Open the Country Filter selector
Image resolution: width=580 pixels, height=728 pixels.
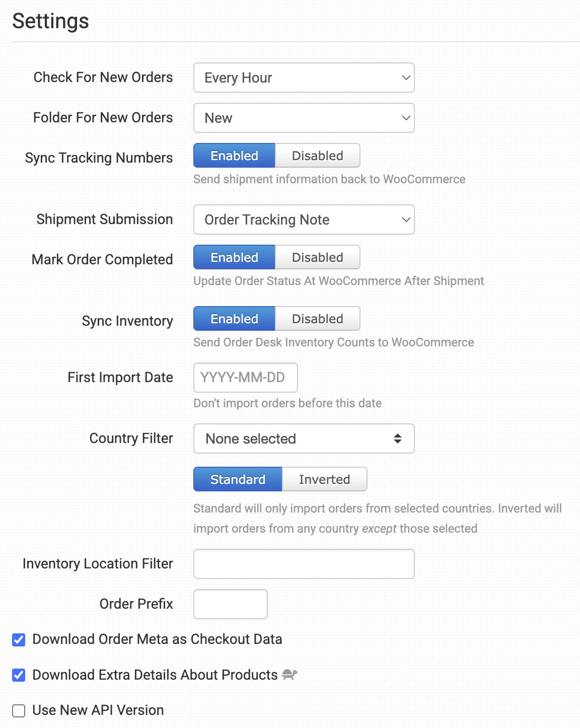click(304, 439)
